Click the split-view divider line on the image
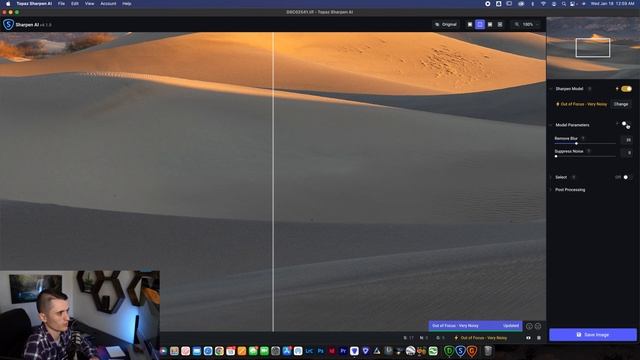 click(x=273, y=182)
